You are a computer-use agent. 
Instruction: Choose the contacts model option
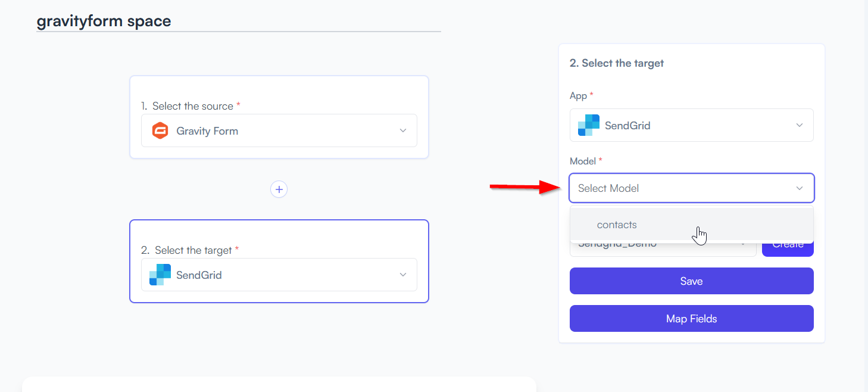692,225
